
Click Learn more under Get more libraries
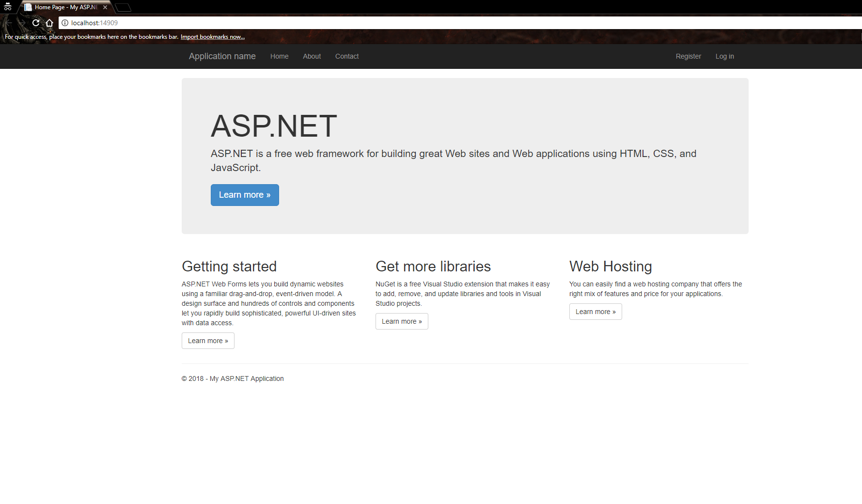(402, 321)
